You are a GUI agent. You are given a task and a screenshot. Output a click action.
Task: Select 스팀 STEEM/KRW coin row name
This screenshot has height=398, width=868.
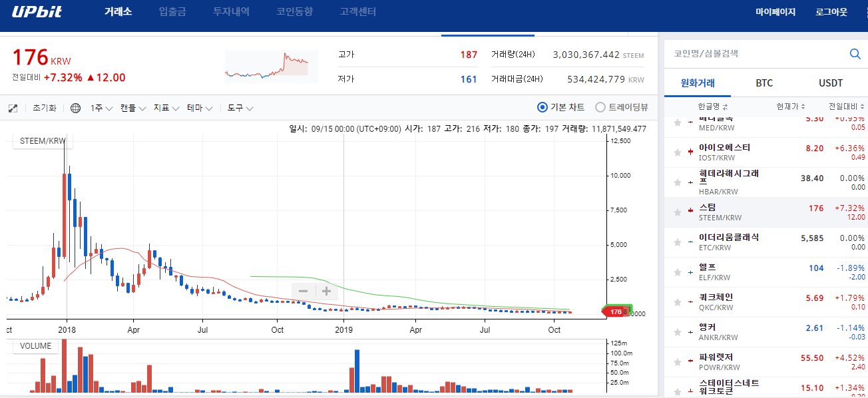coord(707,208)
